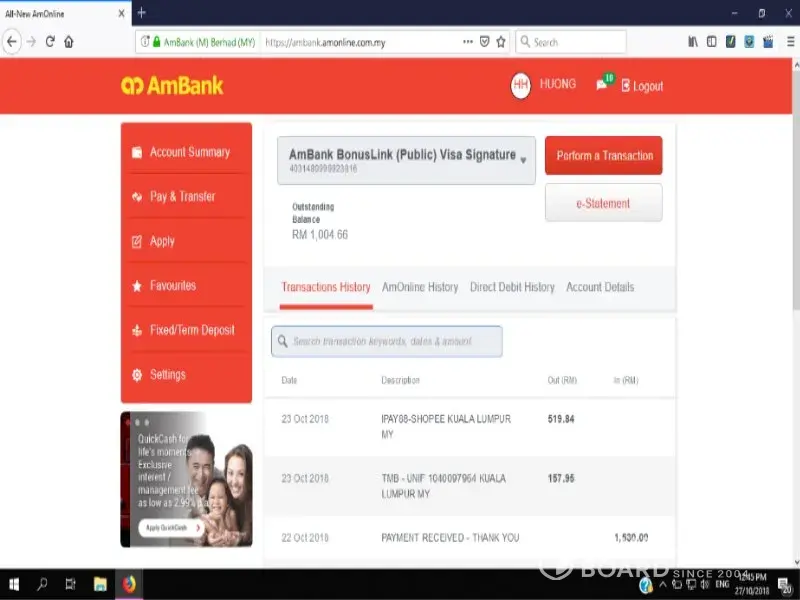Go to the browser Home page
Viewport: 800px width, 600px height.
tap(69, 42)
